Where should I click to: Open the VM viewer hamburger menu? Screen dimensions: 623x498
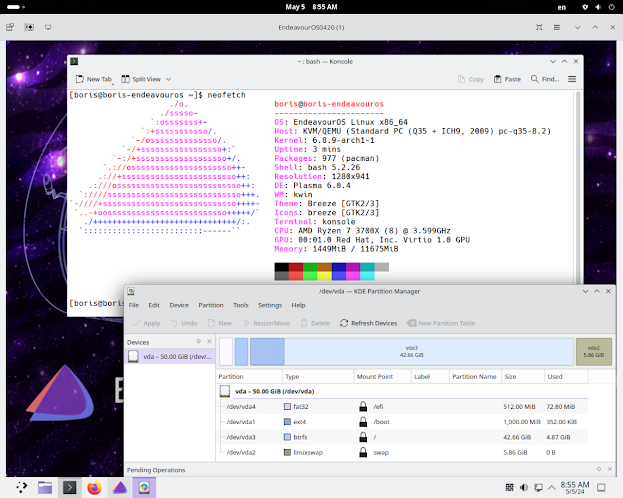click(x=557, y=27)
